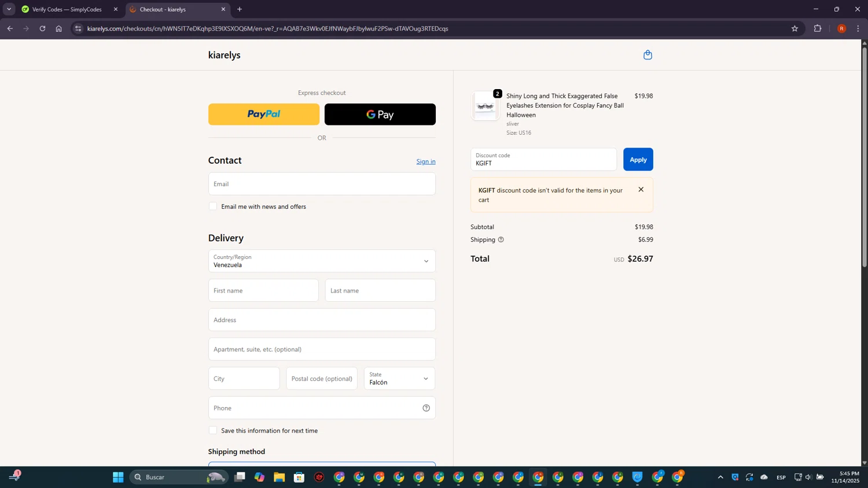The width and height of the screenshot is (868, 488).
Task: Close the Verify Codes SimplyCodes tab
Action: (116, 9)
